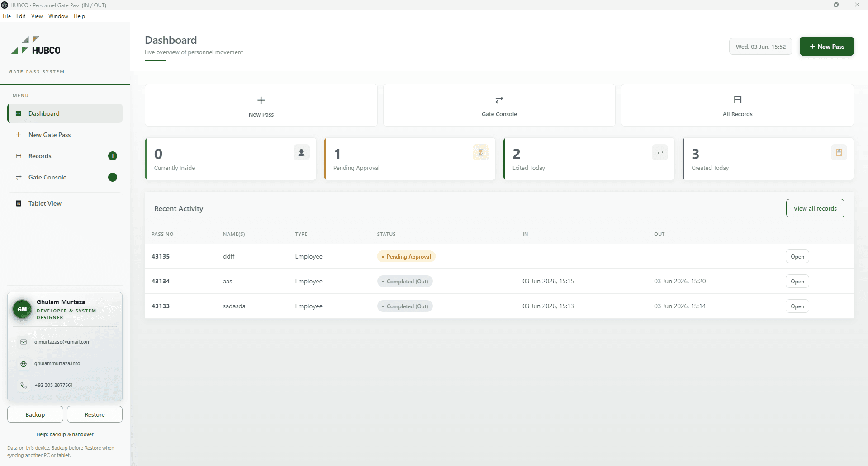Click the green dot beside Gate Console
Viewport: 868px width, 466px height.
point(113,177)
